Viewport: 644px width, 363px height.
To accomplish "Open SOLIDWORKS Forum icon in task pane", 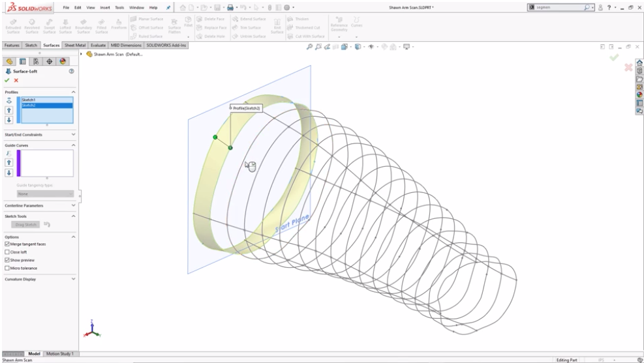I will (x=639, y=111).
